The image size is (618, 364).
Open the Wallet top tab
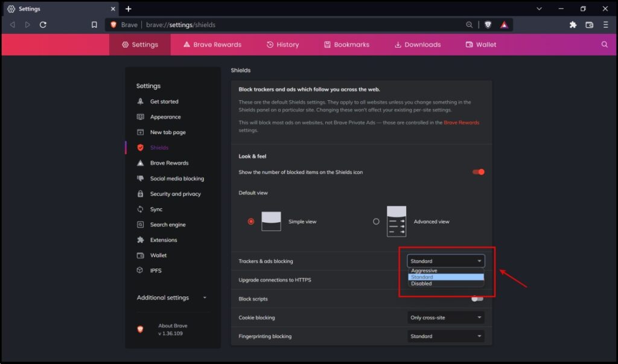tap(481, 45)
